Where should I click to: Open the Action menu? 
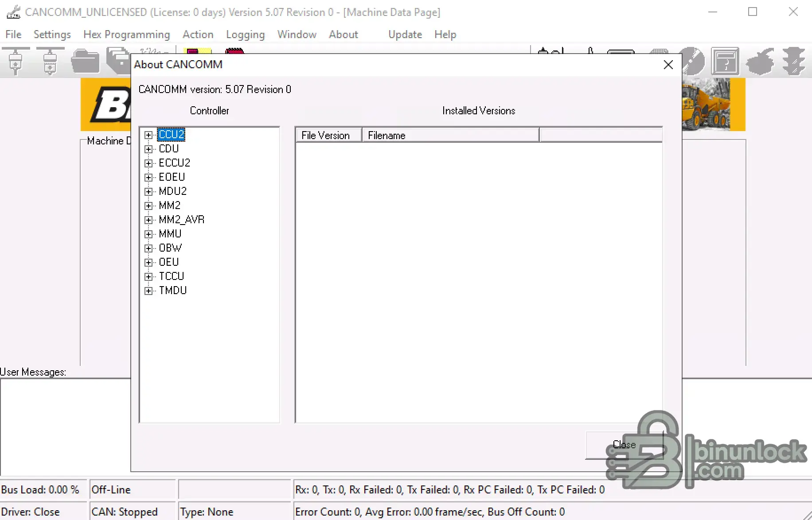pyautogui.click(x=198, y=35)
